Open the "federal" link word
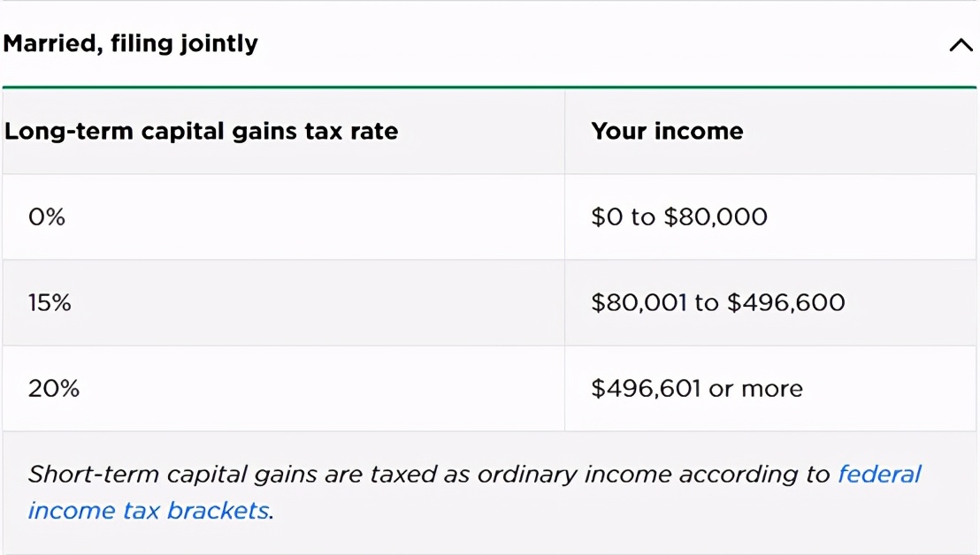Viewport: 980px width, 555px height. (879, 475)
